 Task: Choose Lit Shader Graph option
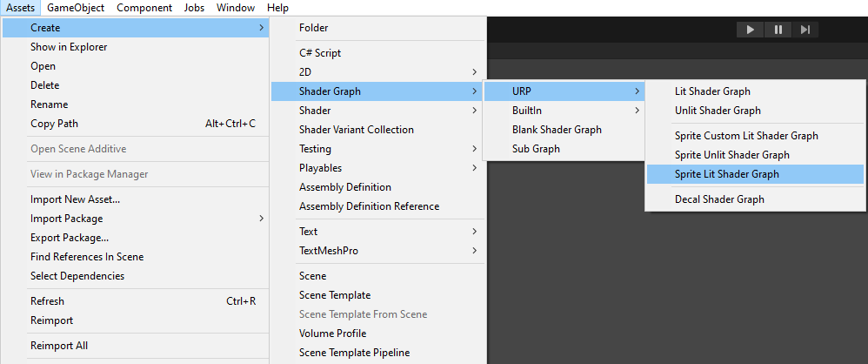(712, 91)
